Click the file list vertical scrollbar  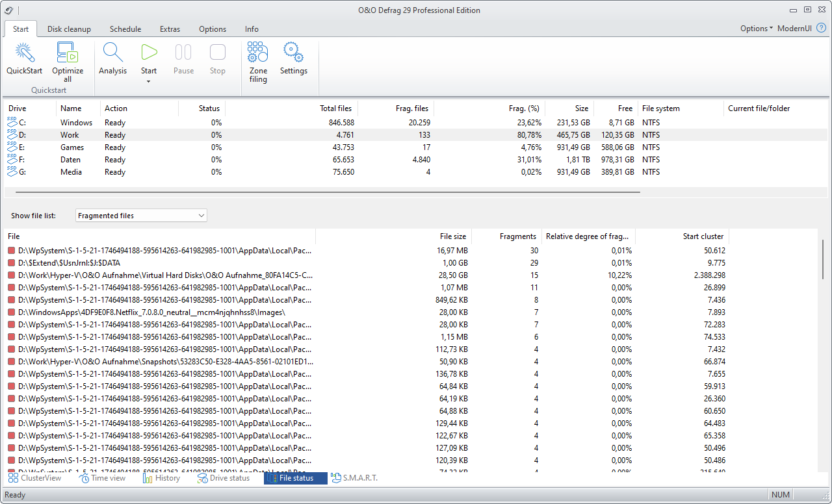823,259
